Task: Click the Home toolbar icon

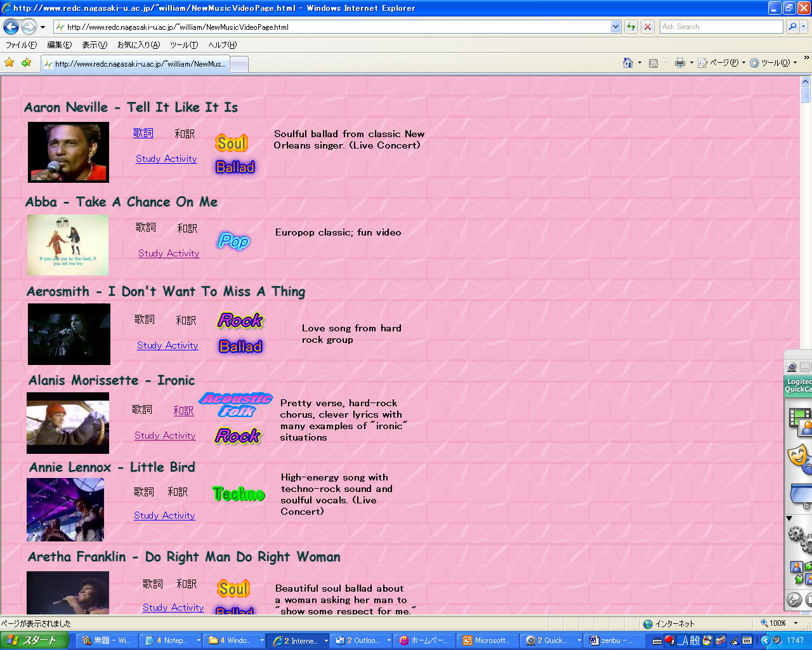Action: pyautogui.click(x=628, y=63)
